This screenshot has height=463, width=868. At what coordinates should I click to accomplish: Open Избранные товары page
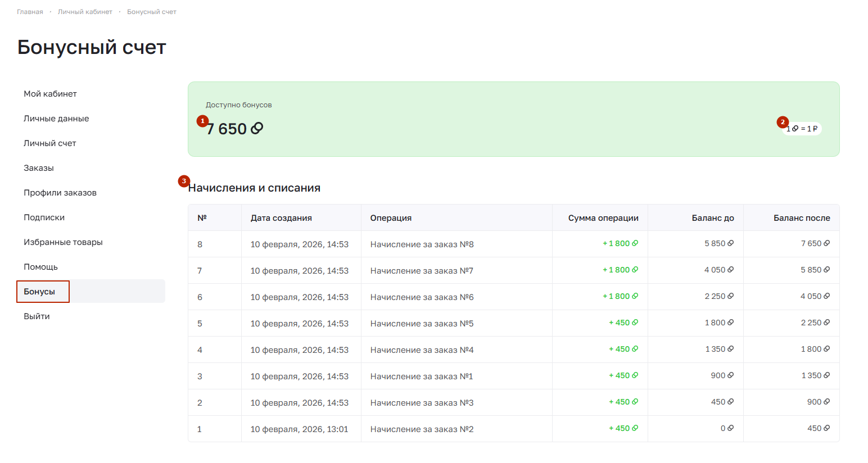point(63,242)
